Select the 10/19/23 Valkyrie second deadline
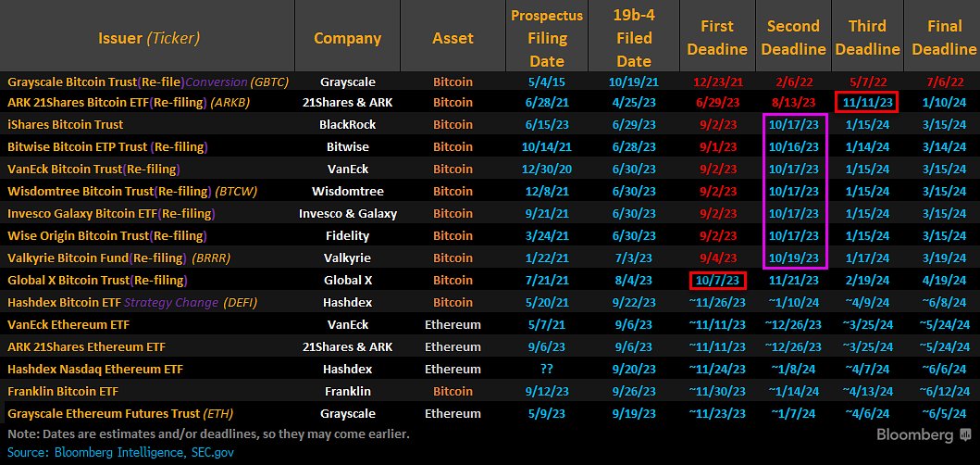The image size is (980, 465). (x=793, y=258)
